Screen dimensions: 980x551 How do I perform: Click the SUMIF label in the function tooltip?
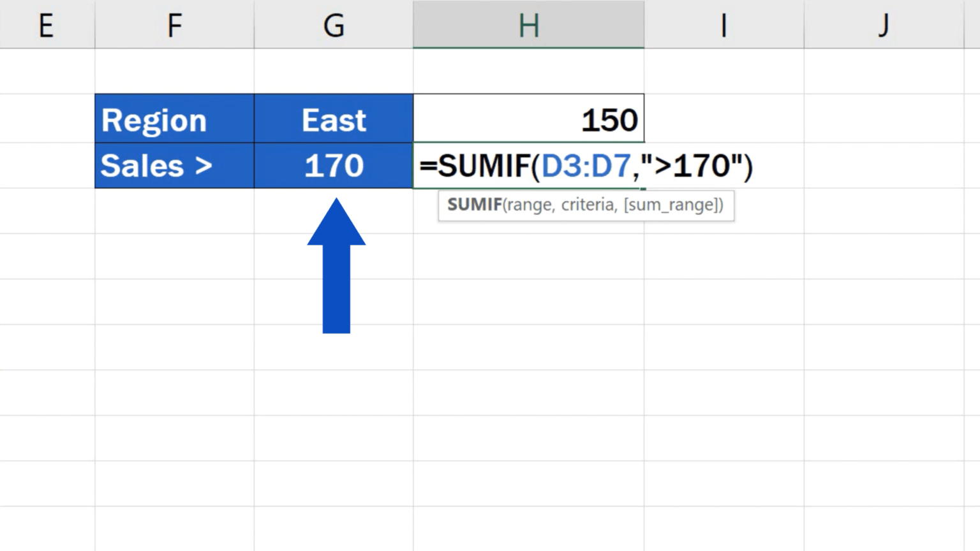click(474, 205)
